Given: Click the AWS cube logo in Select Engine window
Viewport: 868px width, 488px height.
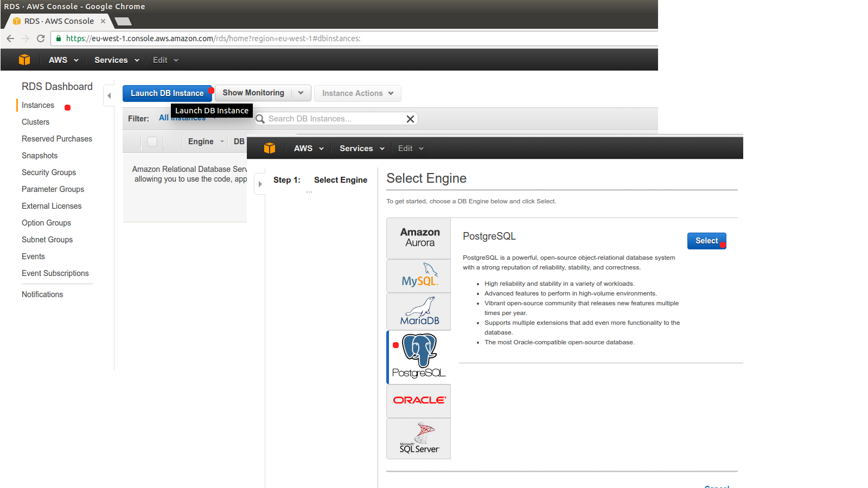Looking at the screenshot, I should click(270, 148).
